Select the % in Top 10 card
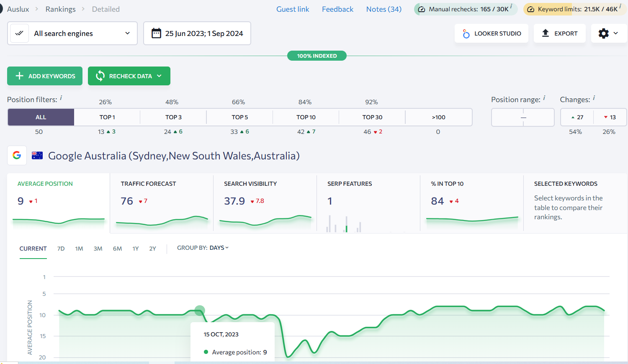Image resolution: width=628 pixels, height=364 pixels. pyautogui.click(x=472, y=203)
